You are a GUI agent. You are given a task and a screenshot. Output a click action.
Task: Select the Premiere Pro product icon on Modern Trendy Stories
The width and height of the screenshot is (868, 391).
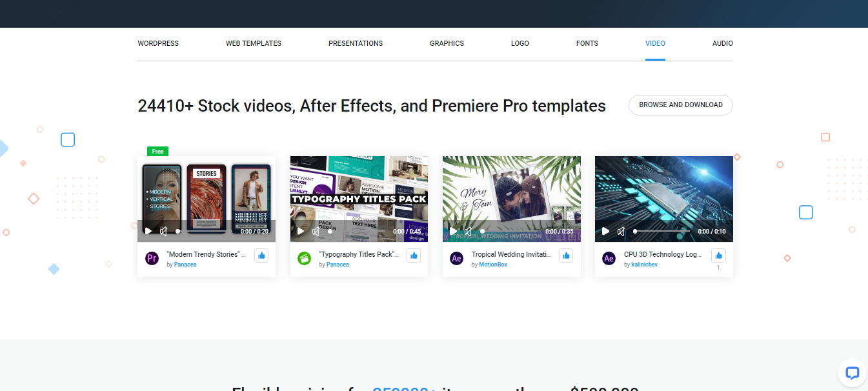tap(152, 257)
